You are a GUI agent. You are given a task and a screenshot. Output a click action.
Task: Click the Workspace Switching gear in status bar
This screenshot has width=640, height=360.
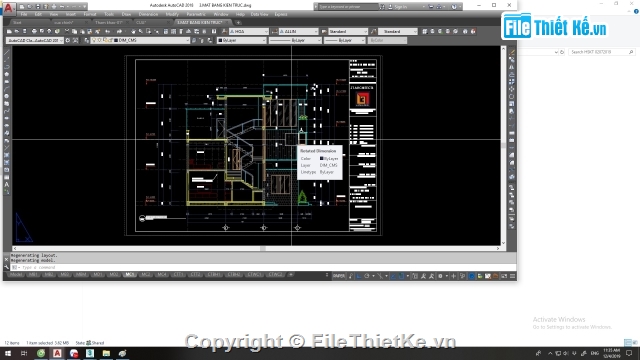(440, 276)
